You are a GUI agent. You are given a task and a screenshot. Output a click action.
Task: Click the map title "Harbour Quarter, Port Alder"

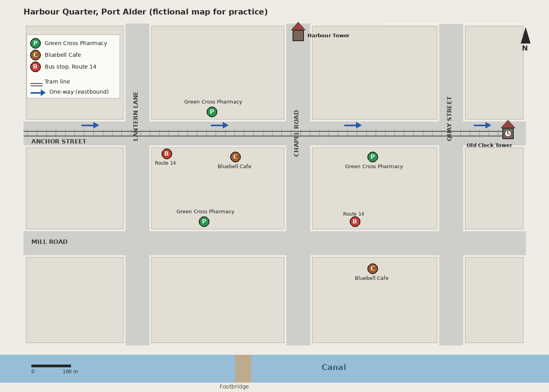pos(85,12)
